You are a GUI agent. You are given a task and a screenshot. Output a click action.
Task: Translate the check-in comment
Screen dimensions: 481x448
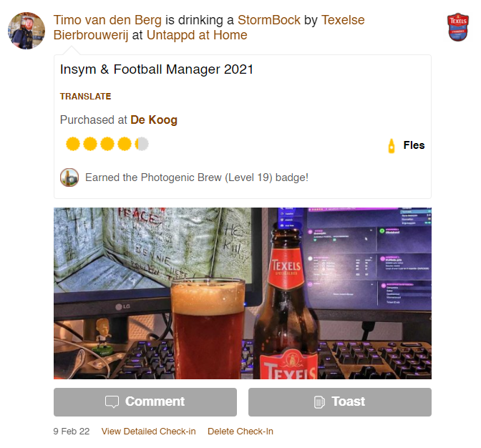coord(86,97)
